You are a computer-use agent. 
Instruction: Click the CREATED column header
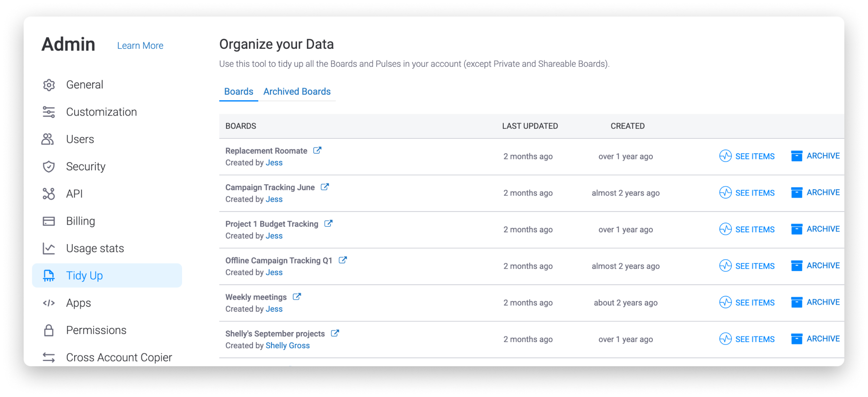tap(628, 126)
